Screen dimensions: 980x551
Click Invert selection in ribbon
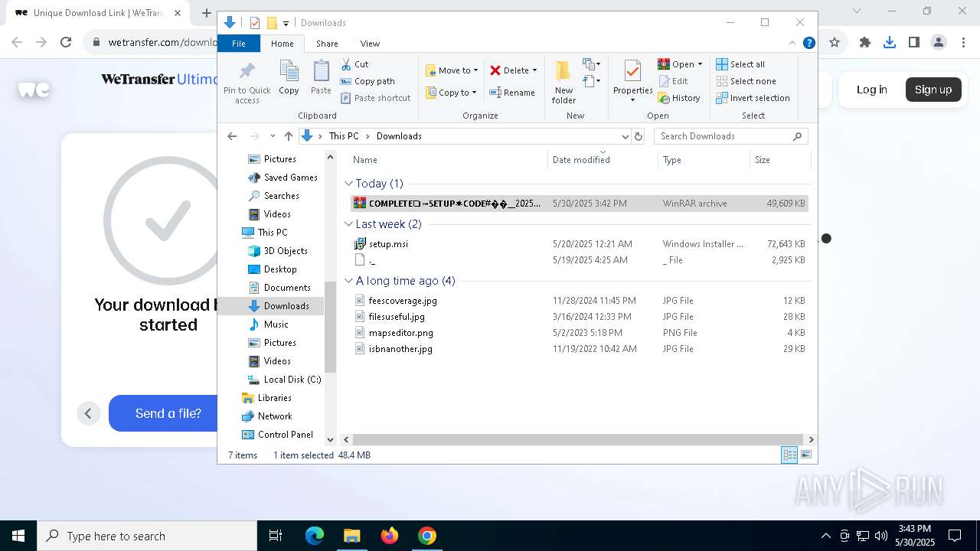point(753,98)
